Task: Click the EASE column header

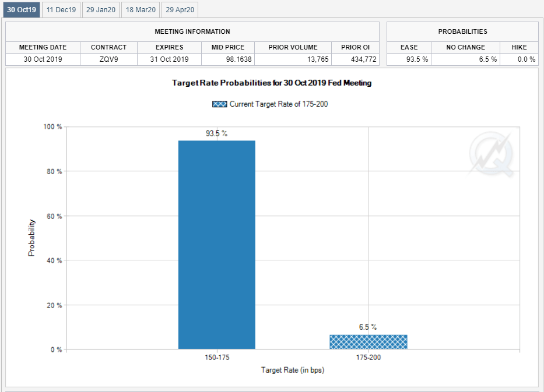Action: 409,47
